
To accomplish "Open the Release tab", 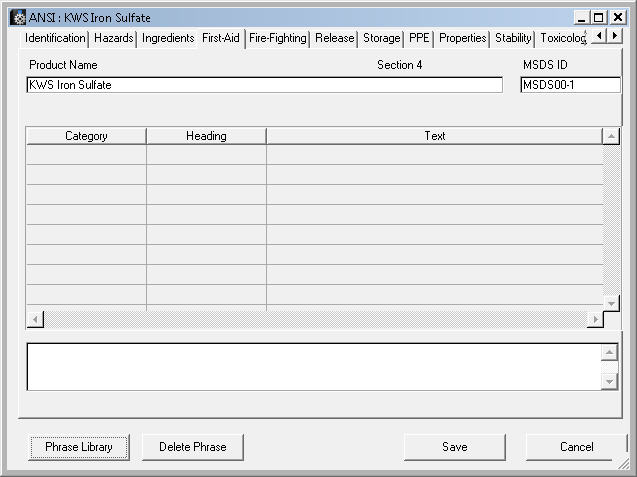I will [x=334, y=38].
